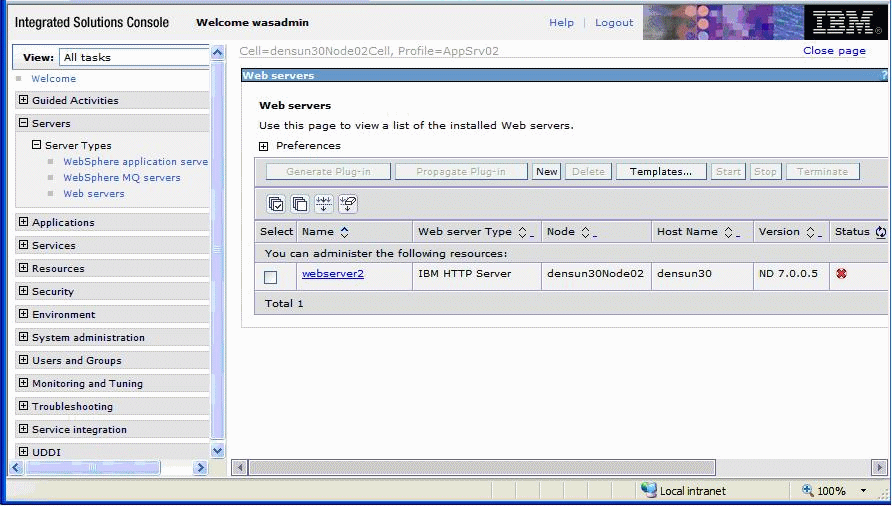Click the Logout link
Screen dimensions: 892x506
pos(614,22)
